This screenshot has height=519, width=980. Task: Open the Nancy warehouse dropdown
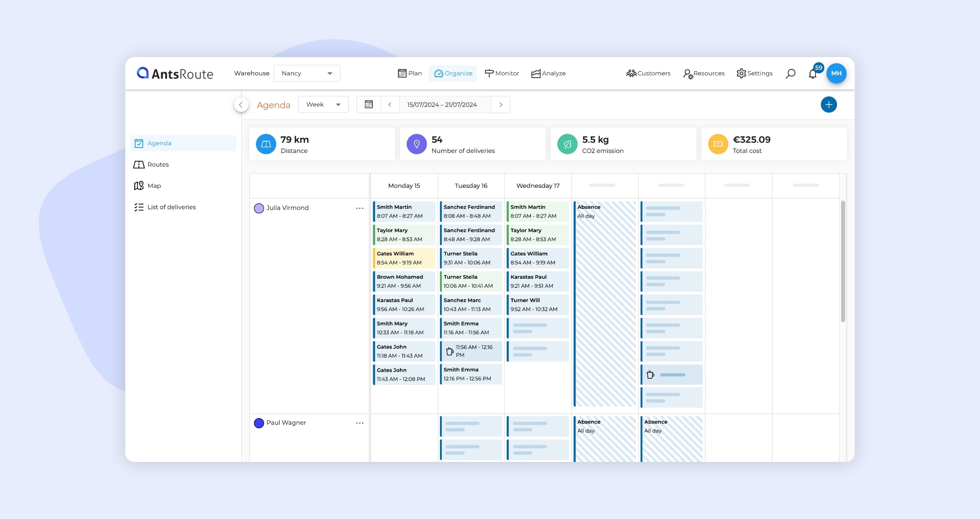[307, 73]
